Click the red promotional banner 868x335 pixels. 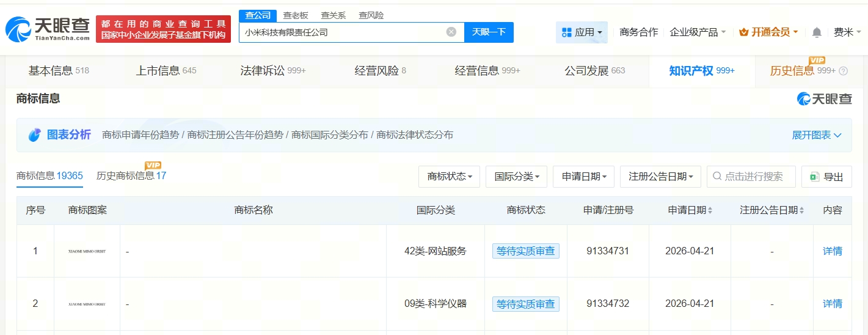coord(163,29)
